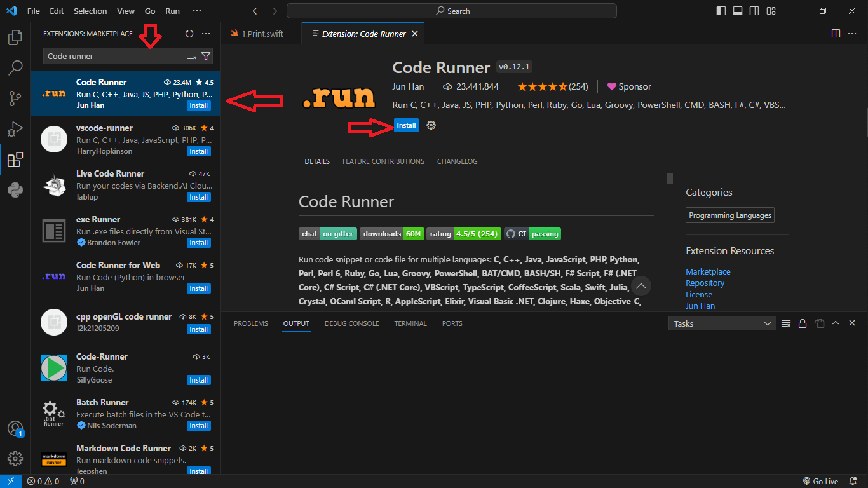Screen dimensions: 868x488
Task: Maximize the panel with the chevron up
Action: [x=836, y=323]
